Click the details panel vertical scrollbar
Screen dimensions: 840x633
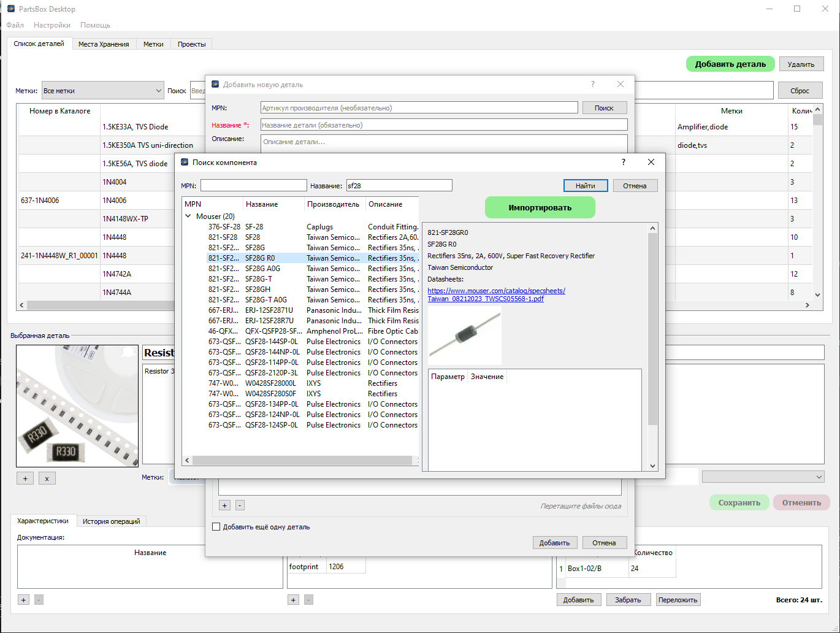652,347
